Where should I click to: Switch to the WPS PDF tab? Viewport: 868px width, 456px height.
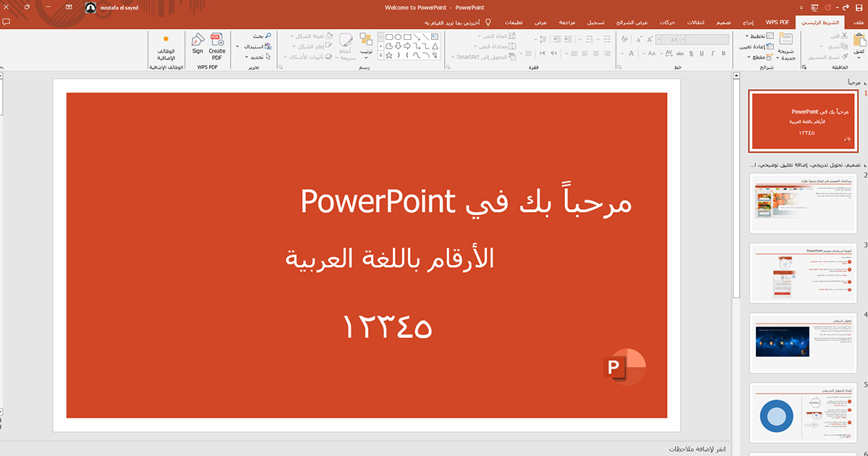click(x=778, y=22)
